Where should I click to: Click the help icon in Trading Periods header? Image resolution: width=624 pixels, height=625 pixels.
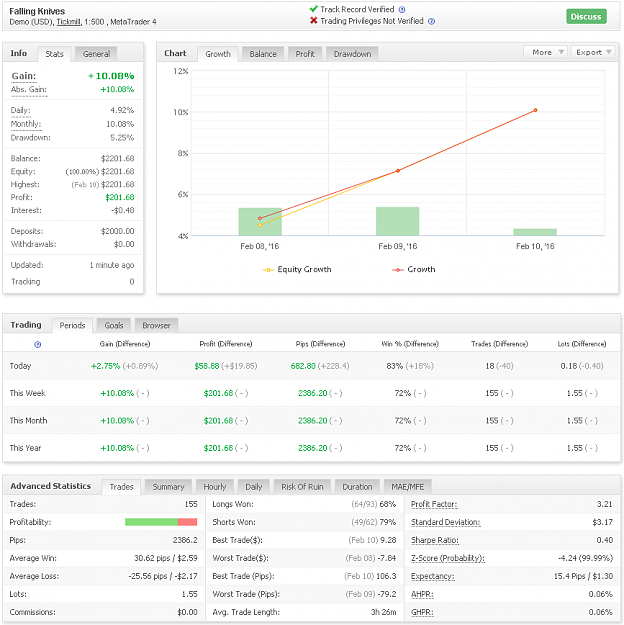click(37, 344)
